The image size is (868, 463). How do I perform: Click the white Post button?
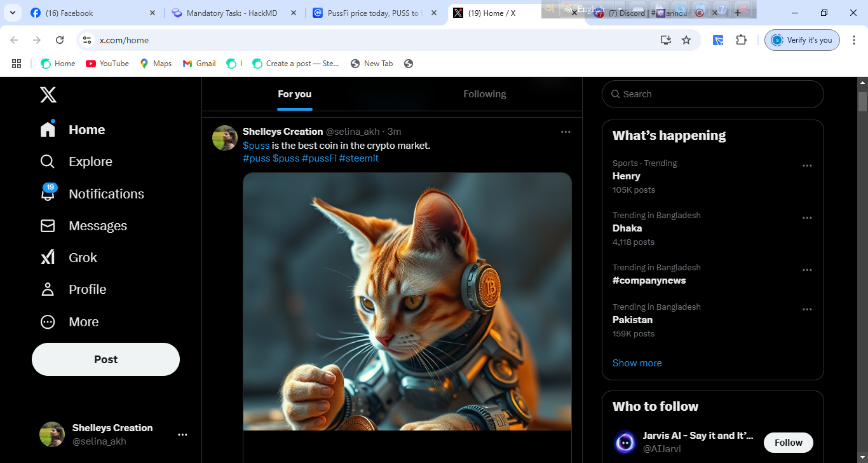pos(105,359)
